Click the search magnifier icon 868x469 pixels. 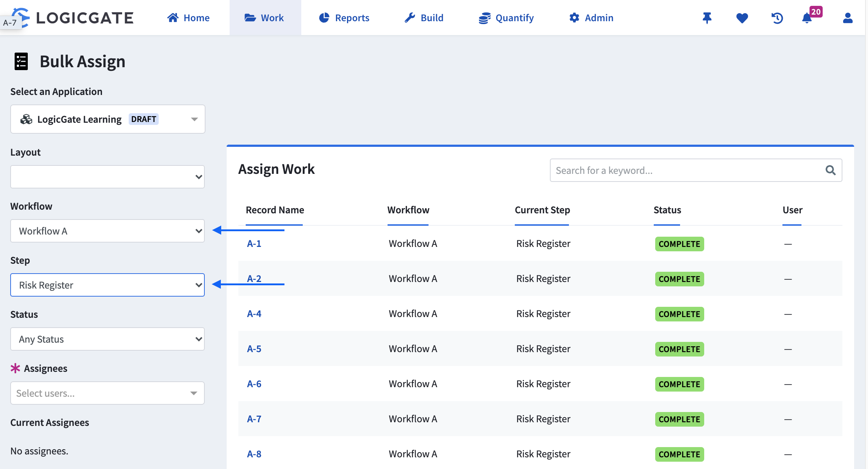[830, 170]
